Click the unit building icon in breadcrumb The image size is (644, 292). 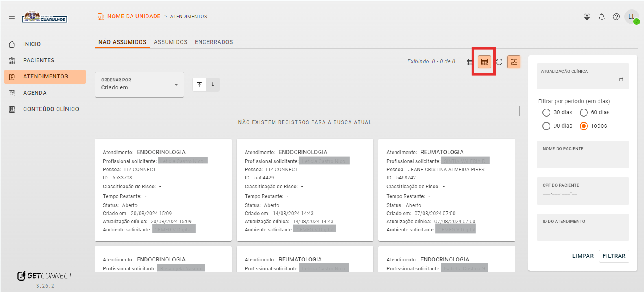tap(101, 17)
